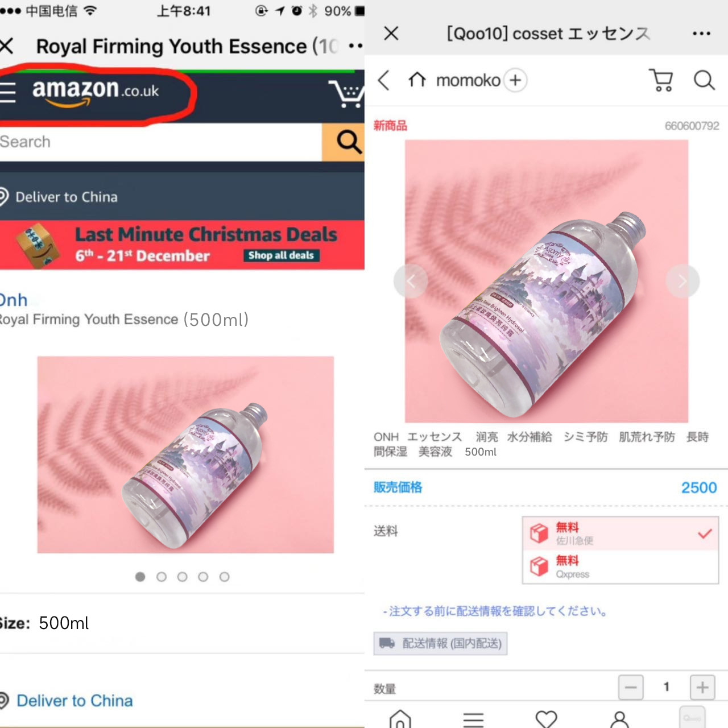This screenshot has height=728, width=728.
Task: Tap the orange search magnifier button
Action: click(x=344, y=142)
